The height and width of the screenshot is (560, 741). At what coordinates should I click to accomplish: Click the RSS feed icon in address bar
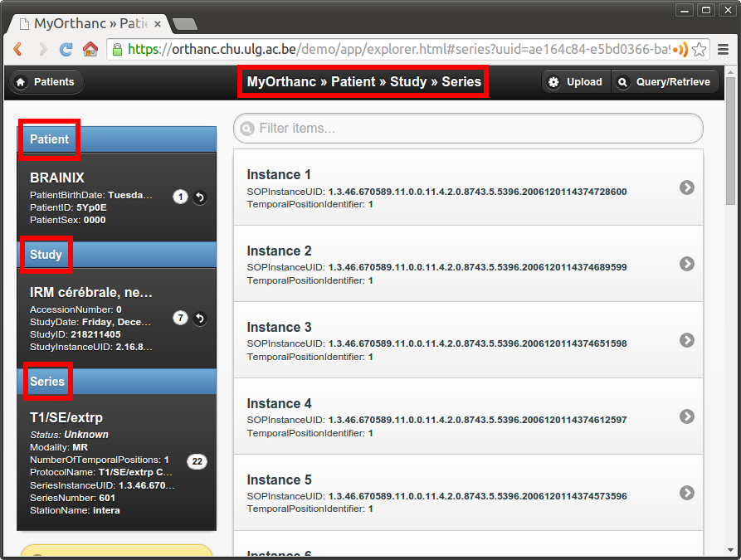click(680, 49)
